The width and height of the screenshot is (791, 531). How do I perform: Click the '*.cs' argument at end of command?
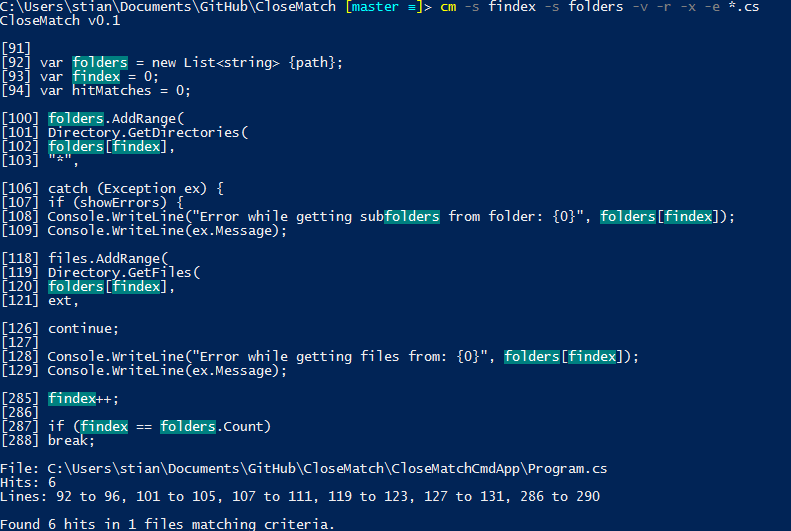744,7
